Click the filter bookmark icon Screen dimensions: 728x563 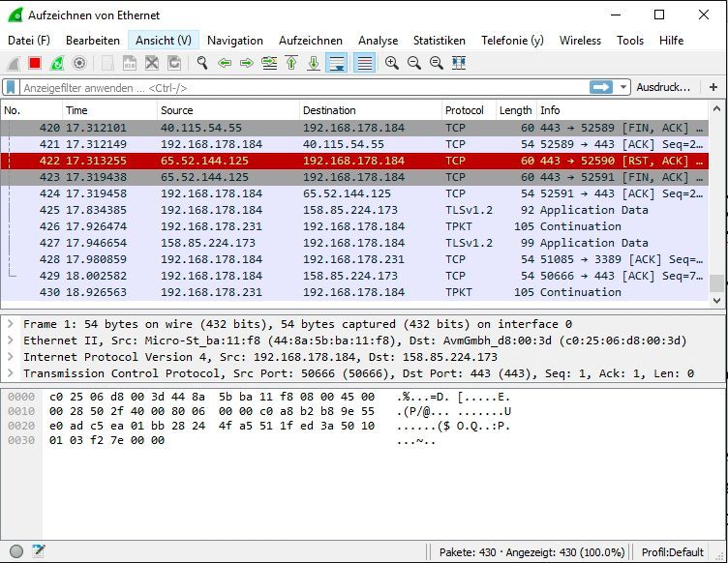[x=11, y=87]
